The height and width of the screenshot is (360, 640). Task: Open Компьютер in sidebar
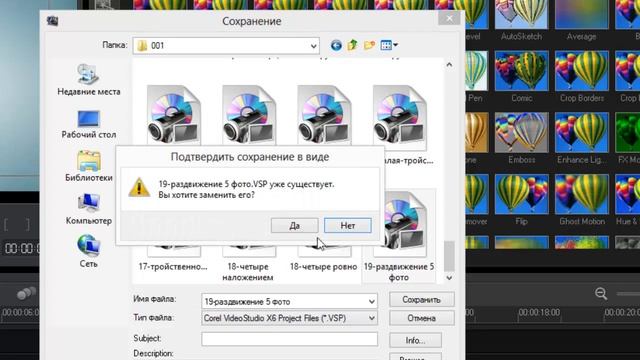89,209
